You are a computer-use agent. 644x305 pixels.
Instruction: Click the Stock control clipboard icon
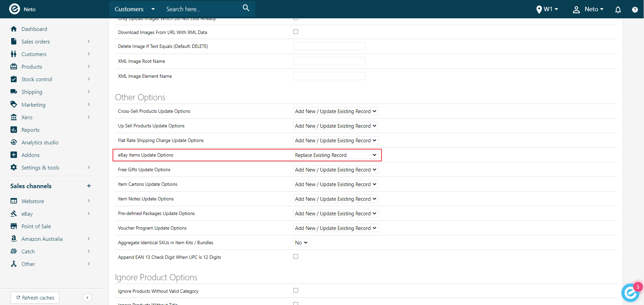coord(14,79)
